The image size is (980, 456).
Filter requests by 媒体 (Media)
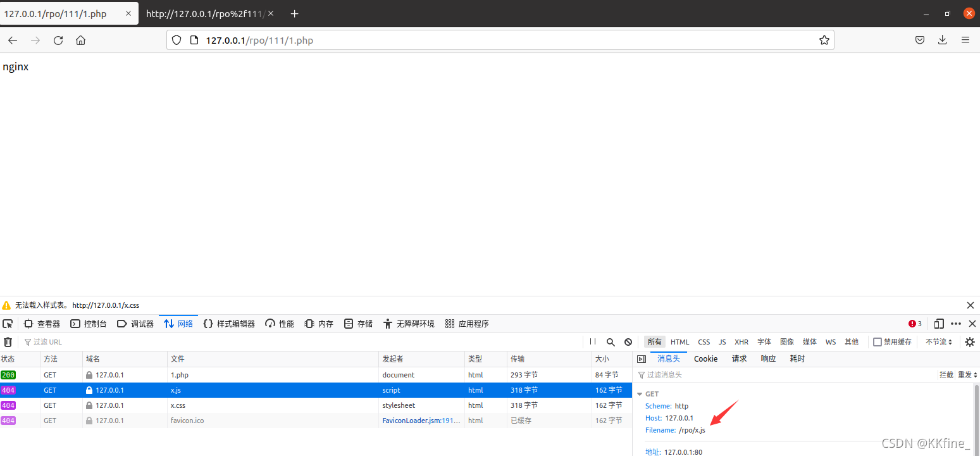tap(810, 342)
